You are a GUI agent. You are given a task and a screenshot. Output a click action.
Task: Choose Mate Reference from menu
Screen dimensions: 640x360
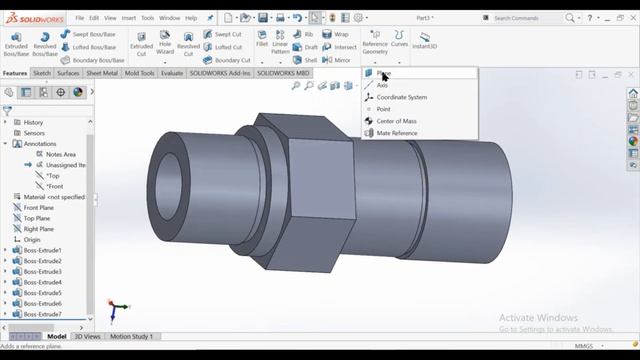[420, 133]
